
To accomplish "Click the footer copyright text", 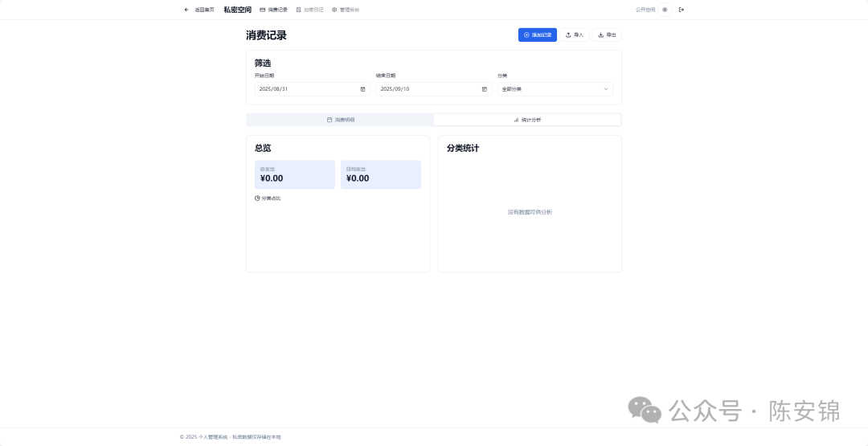I will click(231, 437).
